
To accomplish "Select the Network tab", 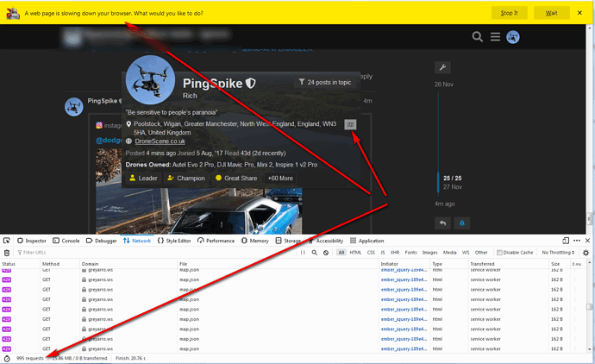I will pos(137,241).
